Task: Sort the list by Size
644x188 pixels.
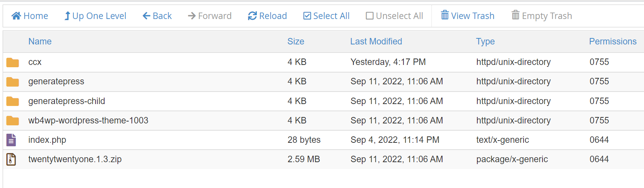Action: 296,41
